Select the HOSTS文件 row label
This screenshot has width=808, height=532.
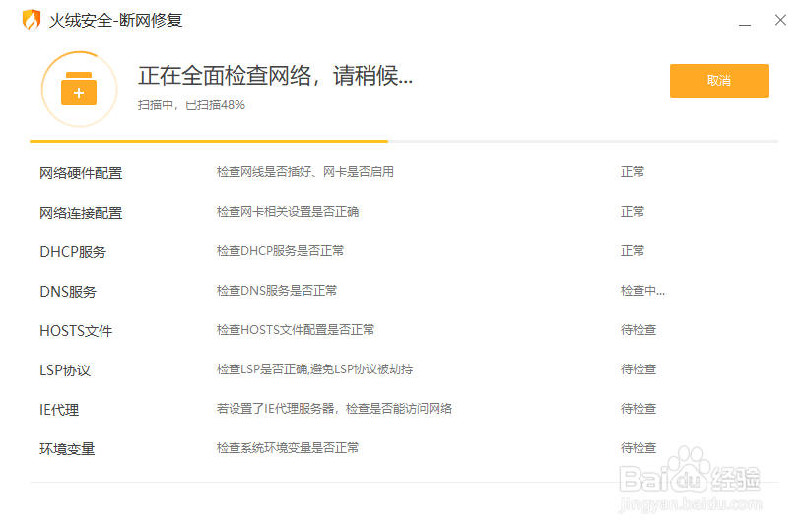76,331
